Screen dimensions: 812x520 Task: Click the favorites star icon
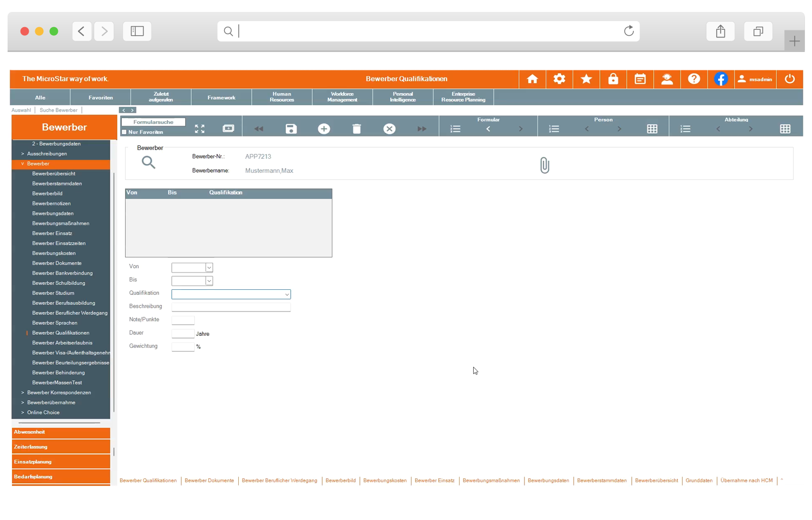[x=586, y=79]
